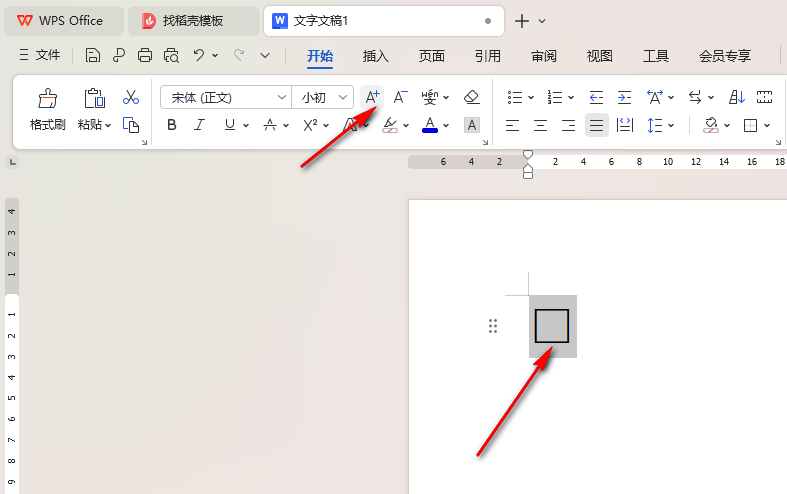Expand the superscript options dropdown arrow
Image resolution: width=787 pixels, height=494 pixels.
coord(326,125)
